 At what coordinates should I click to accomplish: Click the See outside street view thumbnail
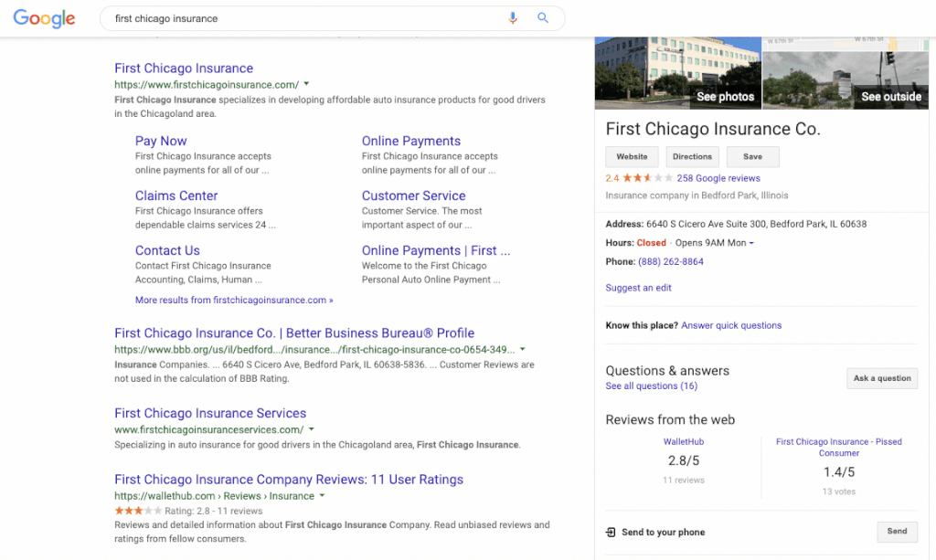click(x=846, y=79)
